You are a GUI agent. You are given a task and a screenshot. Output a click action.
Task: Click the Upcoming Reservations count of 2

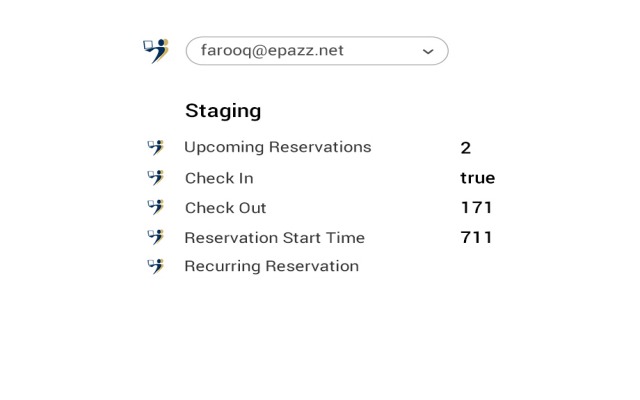(x=466, y=148)
